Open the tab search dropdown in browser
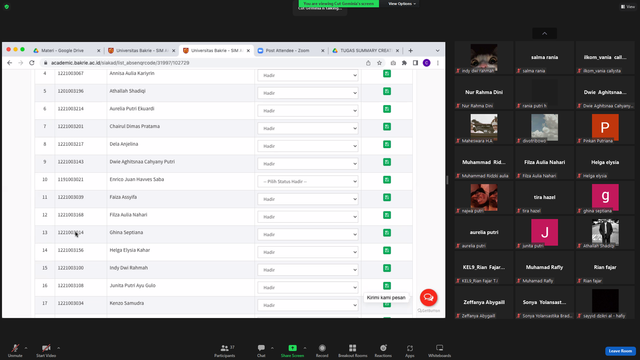This screenshot has width=640, height=360. pos(438,51)
